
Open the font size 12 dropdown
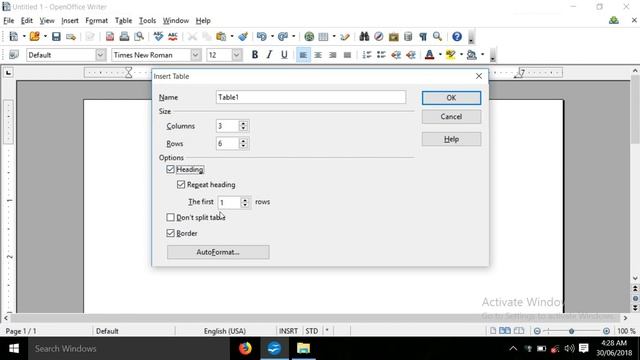point(237,55)
